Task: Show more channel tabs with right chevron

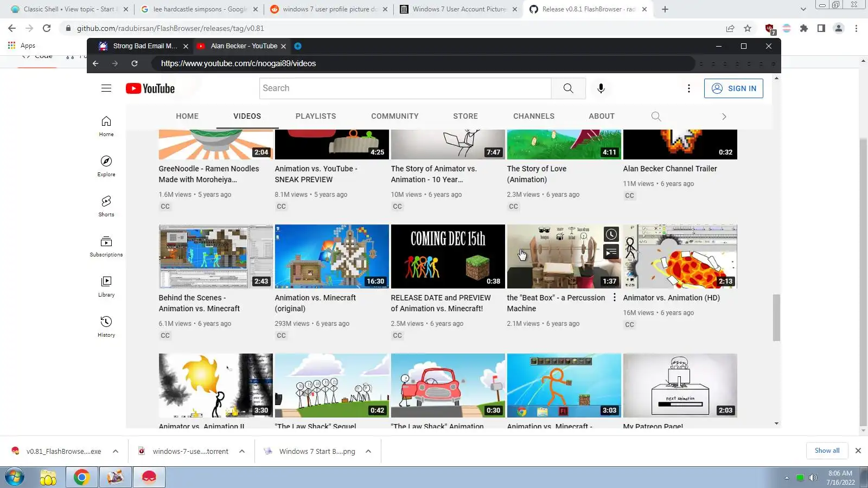Action: 724,116
